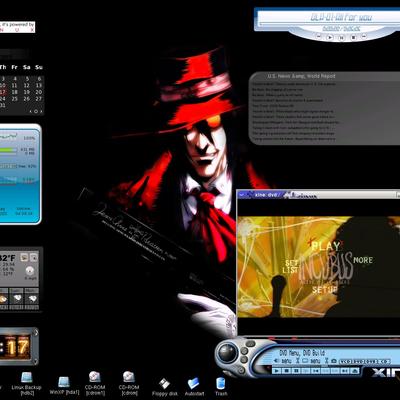Select day 20 in the calendar widget
The height and width of the screenshot is (400, 400).
(39, 92)
